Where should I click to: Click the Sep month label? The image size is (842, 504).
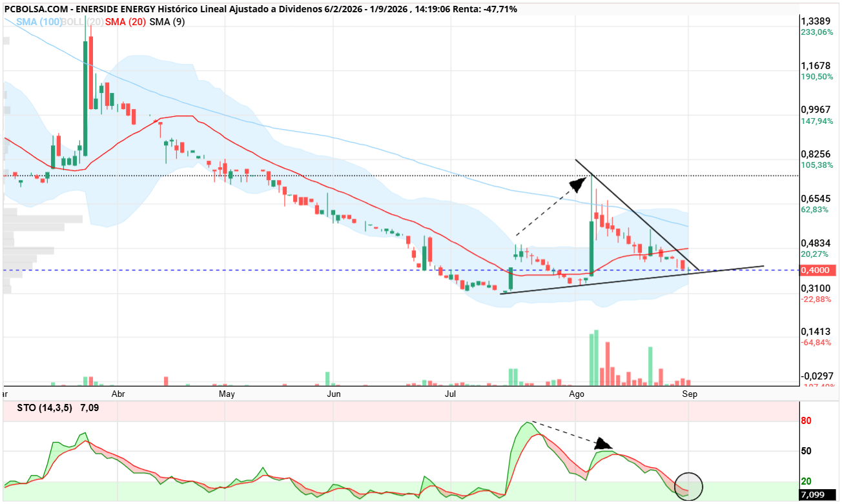(689, 393)
